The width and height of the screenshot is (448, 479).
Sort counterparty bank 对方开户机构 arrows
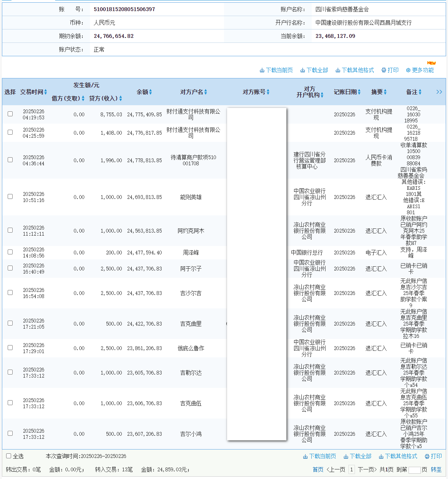[322, 95]
